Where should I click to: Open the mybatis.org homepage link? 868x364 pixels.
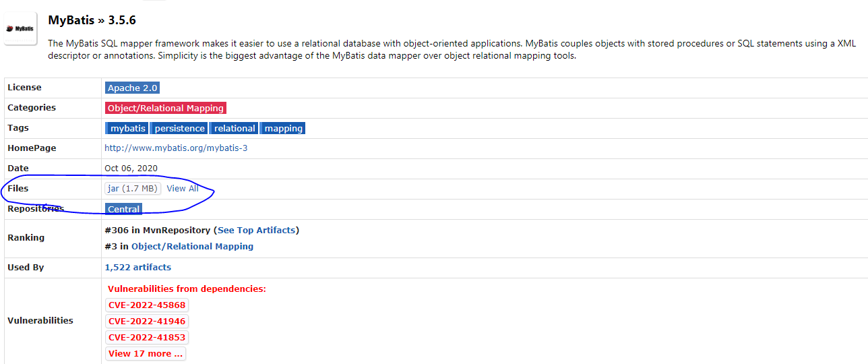(176, 148)
